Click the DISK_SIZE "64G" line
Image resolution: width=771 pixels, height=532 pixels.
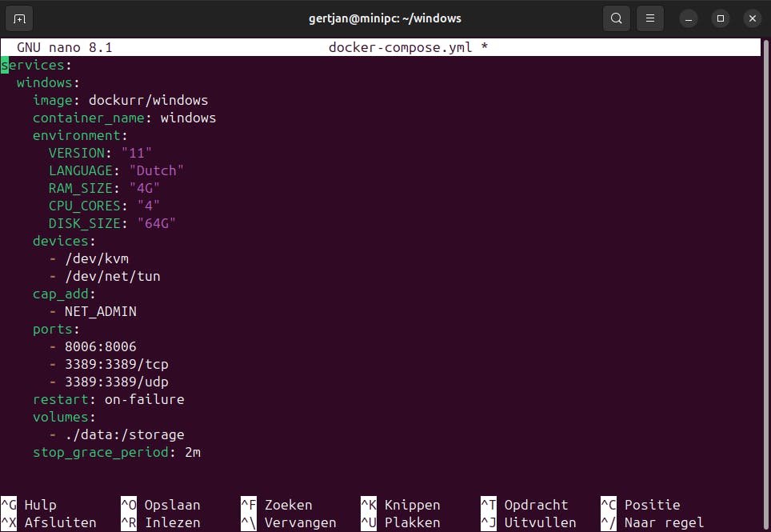(112, 224)
